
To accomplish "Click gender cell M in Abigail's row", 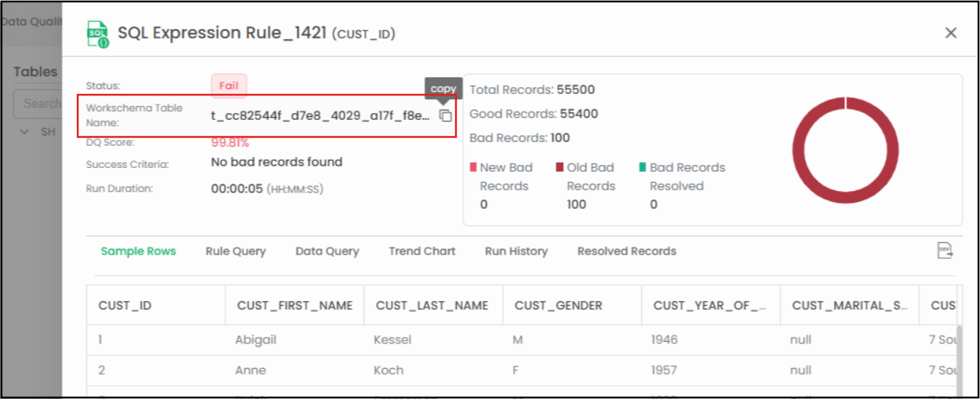I will (518, 340).
